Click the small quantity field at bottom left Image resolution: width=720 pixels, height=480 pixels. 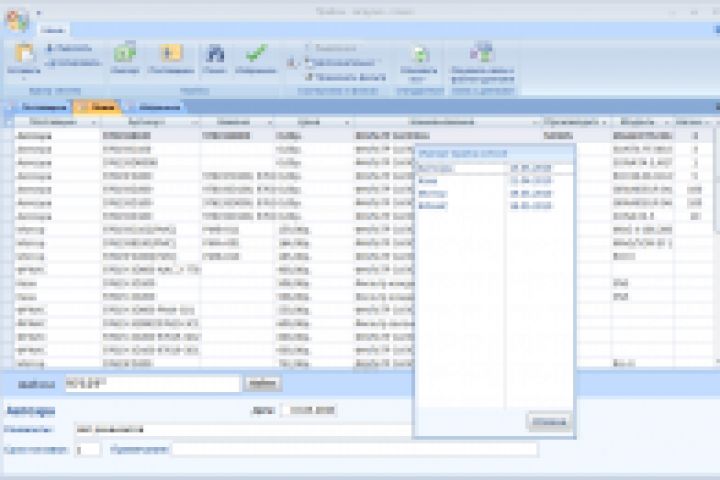87,450
